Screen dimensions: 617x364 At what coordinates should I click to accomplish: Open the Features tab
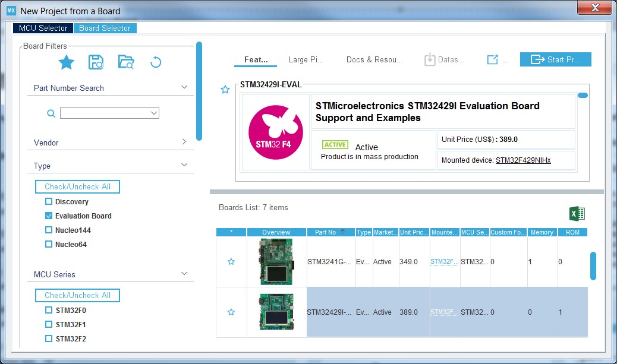point(256,60)
